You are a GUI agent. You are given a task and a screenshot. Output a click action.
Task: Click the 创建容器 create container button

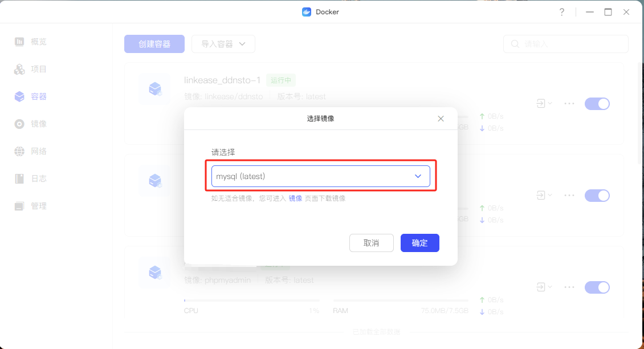pyautogui.click(x=154, y=44)
